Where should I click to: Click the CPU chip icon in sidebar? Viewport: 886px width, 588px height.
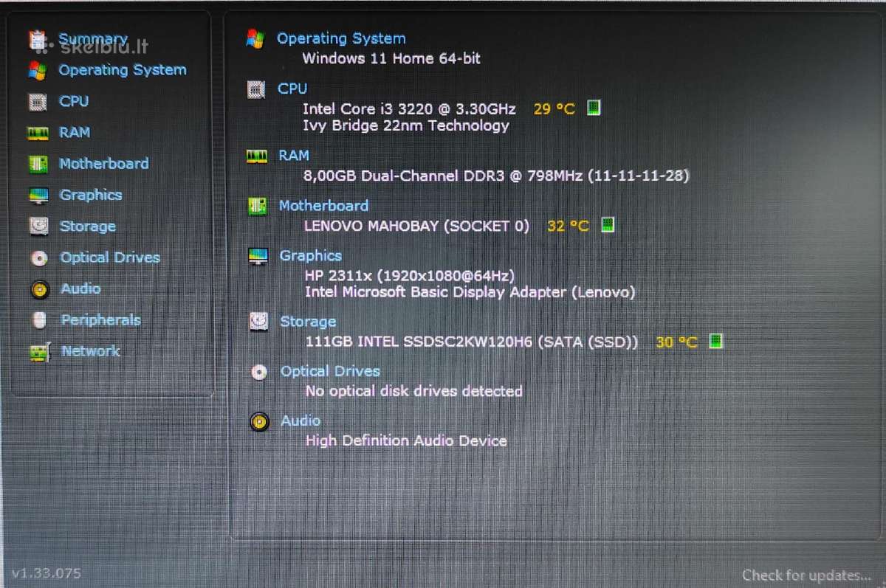38,102
